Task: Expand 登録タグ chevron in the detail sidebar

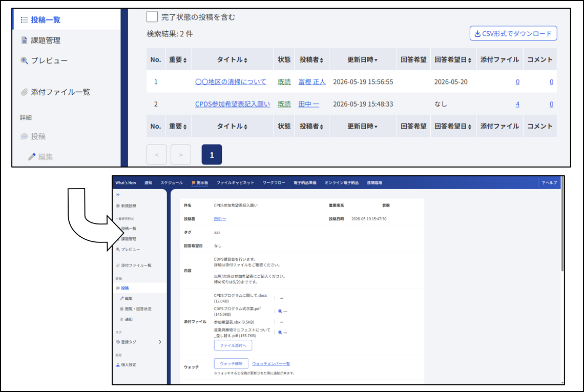Action: pos(160,342)
